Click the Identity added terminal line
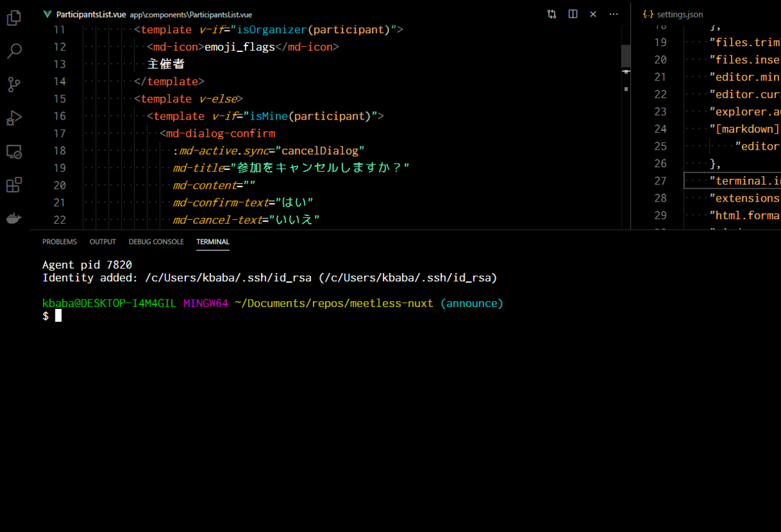Image resolution: width=781 pixels, height=532 pixels. (269, 278)
